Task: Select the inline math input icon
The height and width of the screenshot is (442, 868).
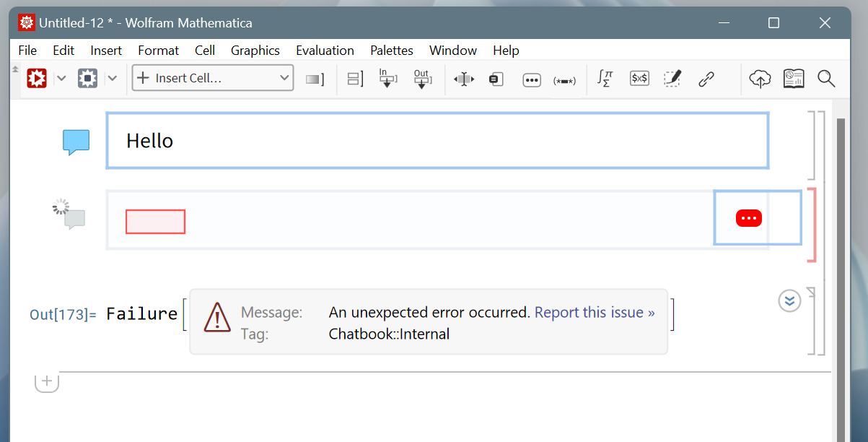Action: pyautogui.click(x=639, y=78)
